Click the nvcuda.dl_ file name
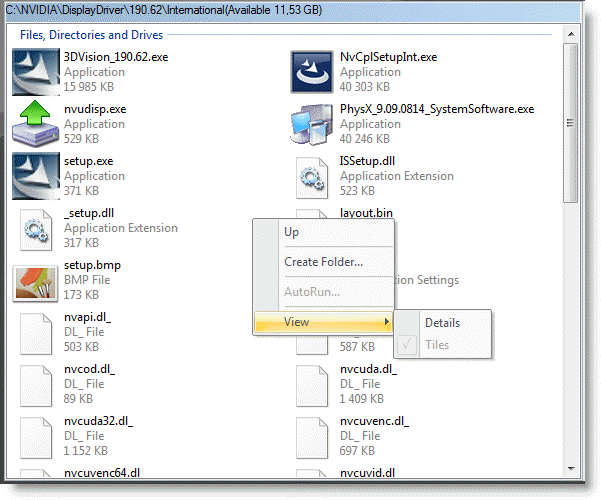601x500 pixels. point(368,369)
